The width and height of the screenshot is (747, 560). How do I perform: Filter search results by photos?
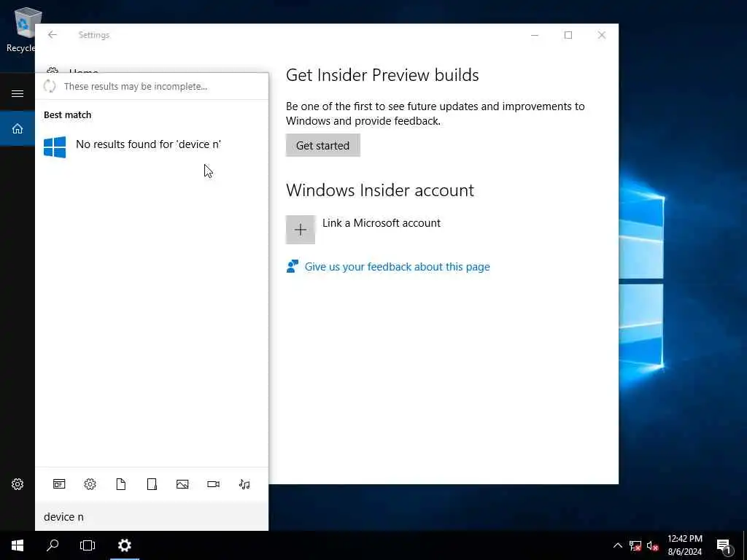(x=182, y=484)
